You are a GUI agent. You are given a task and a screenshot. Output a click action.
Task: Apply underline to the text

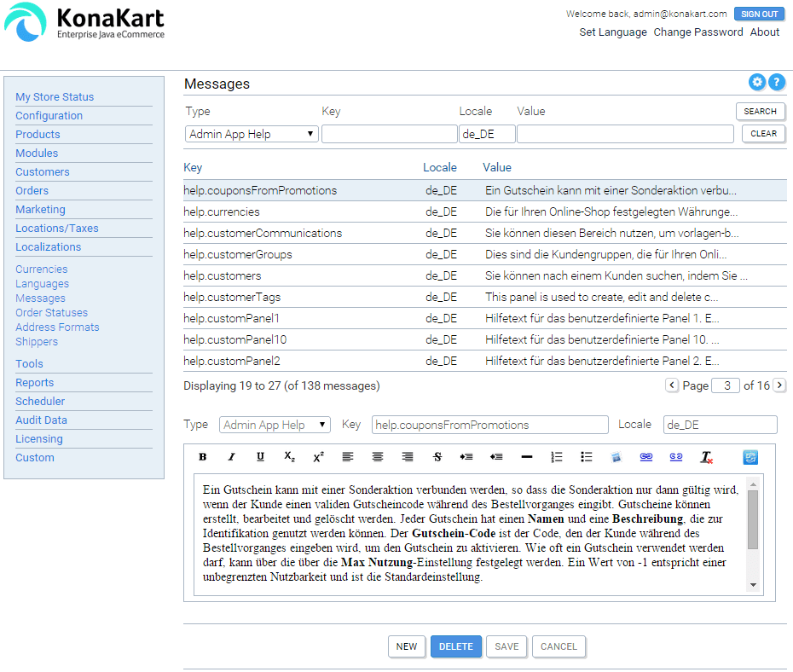[260, 457]
